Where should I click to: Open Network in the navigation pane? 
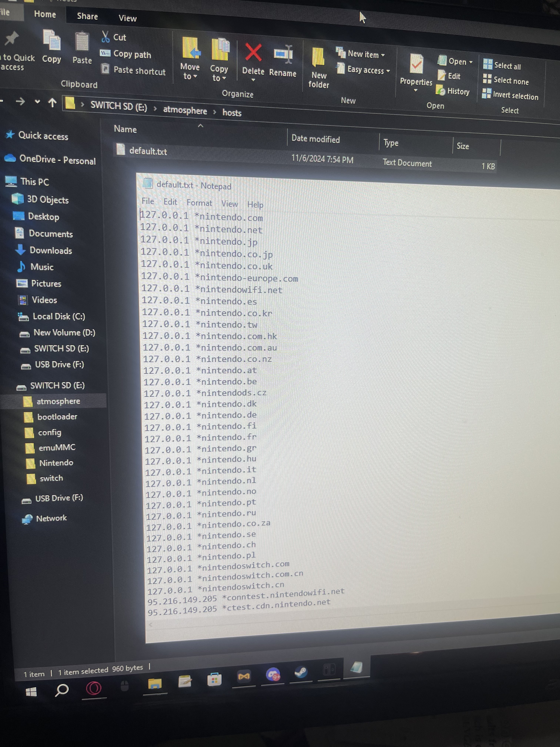click(x=51, y=518)
